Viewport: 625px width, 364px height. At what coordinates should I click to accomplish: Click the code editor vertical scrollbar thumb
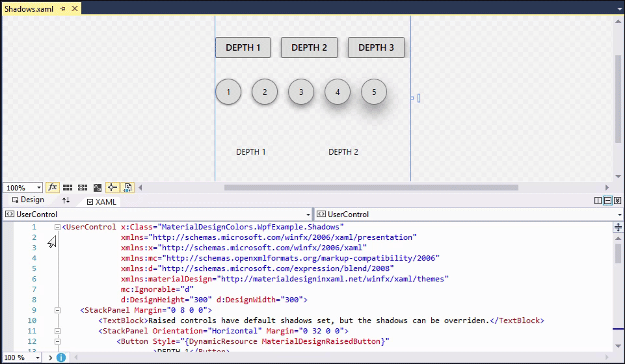coord(618,253)
